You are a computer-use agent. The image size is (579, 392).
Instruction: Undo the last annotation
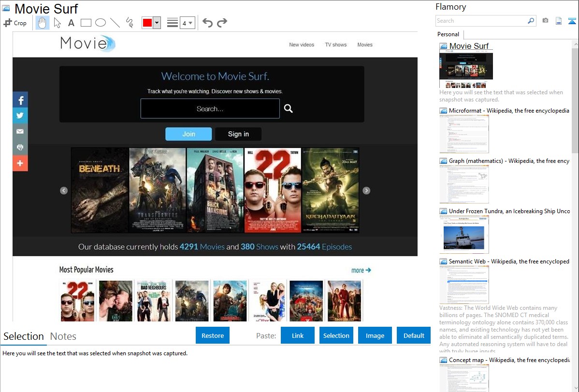207,23
